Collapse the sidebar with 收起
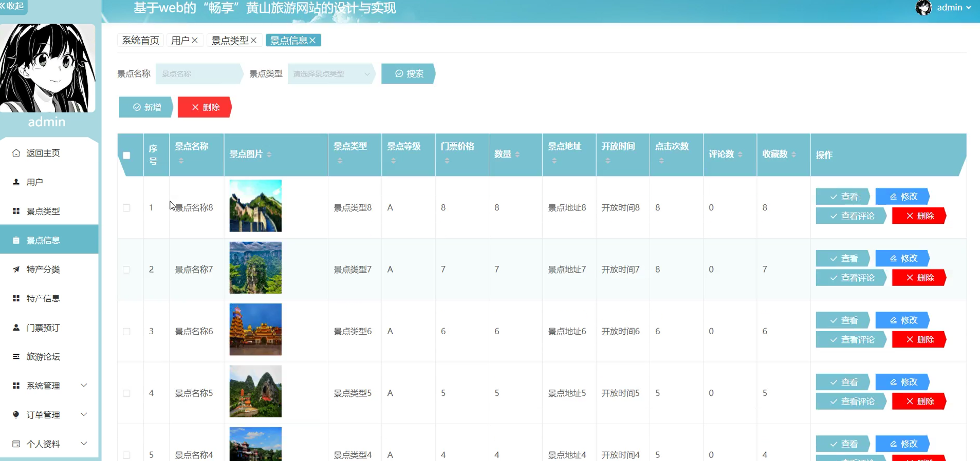This screenshot has height=461, width=980. coord(12,6)
